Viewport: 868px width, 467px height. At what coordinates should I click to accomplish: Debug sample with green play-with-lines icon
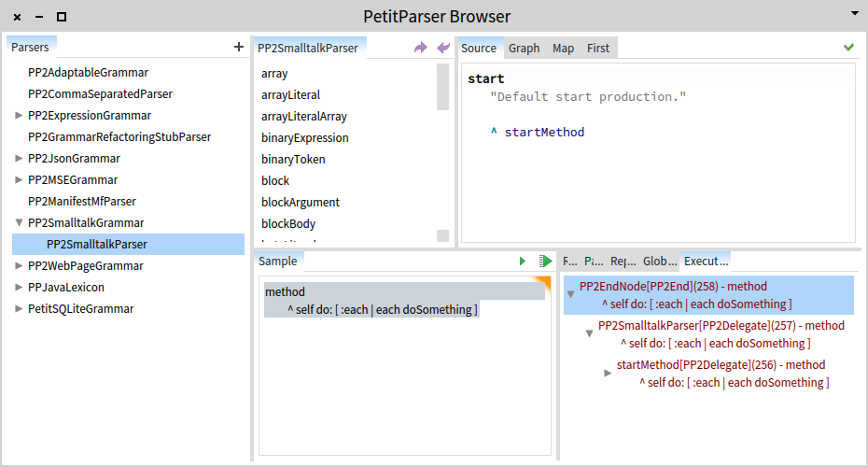pos(546,261)
